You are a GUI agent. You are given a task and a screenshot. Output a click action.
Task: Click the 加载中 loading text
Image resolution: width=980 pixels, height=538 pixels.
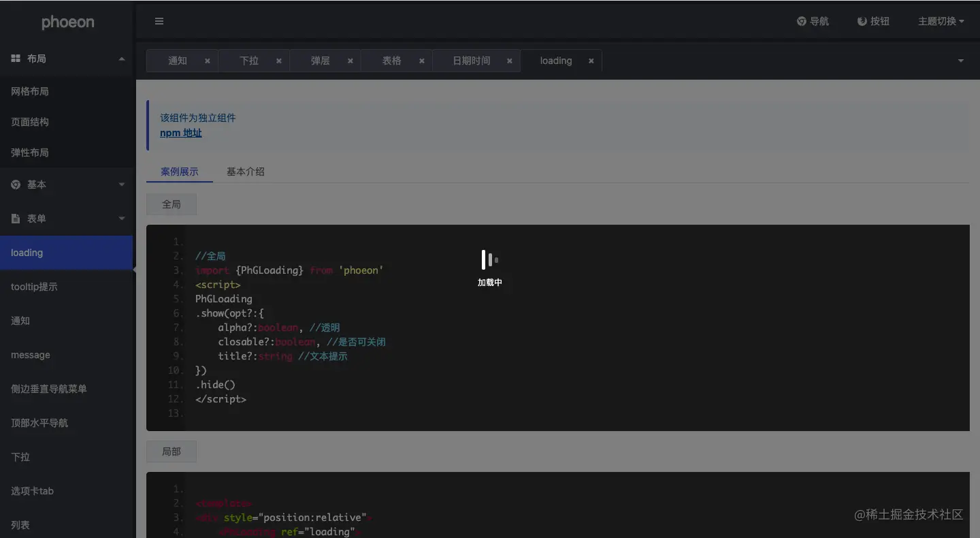tap(490, 283)
